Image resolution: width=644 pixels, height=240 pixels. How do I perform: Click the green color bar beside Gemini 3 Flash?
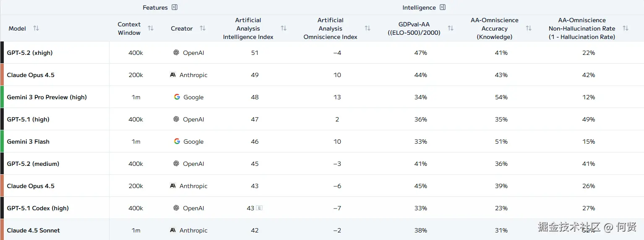pyautogui.click(x=2, y=142)
